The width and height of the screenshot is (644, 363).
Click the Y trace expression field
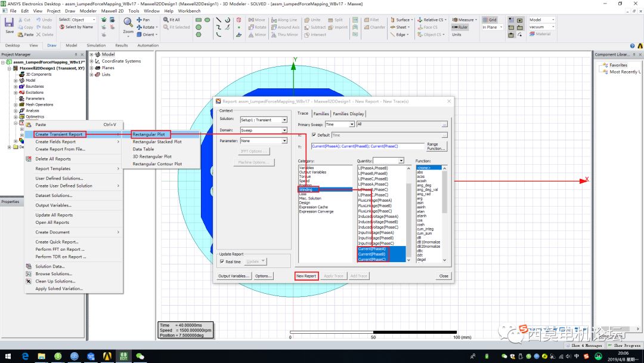pos(367,146)
